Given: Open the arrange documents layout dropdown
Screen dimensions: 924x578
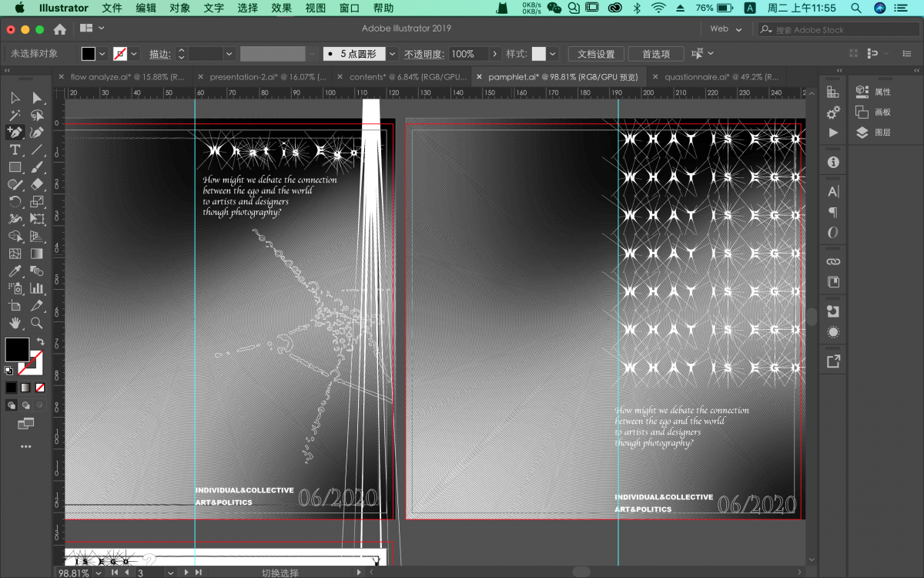Looking at the screenshot, I should tap(92, 29).
